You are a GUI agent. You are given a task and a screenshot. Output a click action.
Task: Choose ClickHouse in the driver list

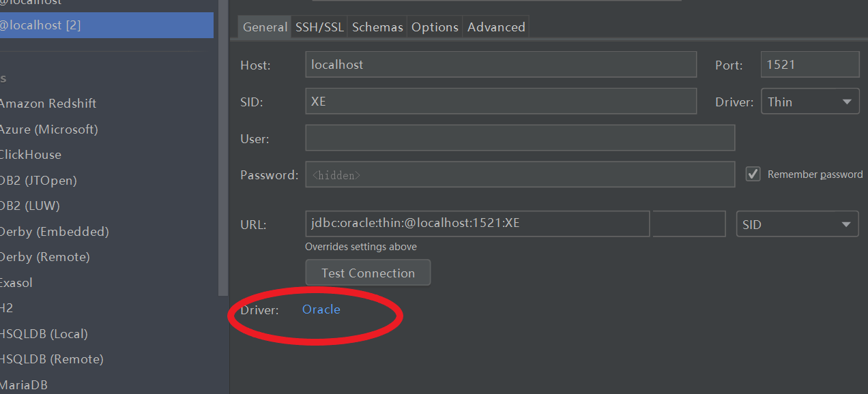[31, 154]
